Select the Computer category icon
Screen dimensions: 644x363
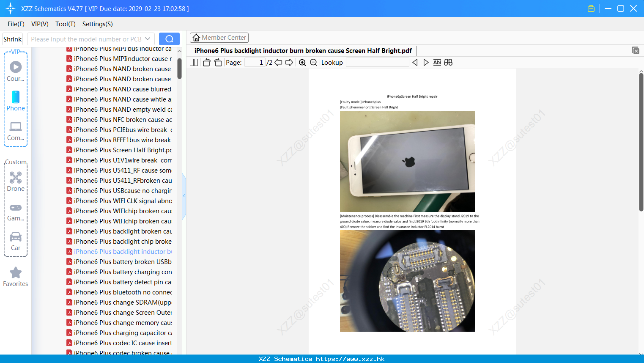[x=16, y=131]
